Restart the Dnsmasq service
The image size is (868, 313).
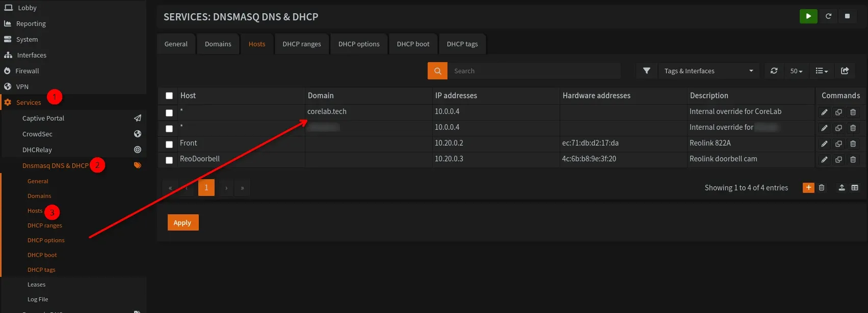click(x=828, y=16)
